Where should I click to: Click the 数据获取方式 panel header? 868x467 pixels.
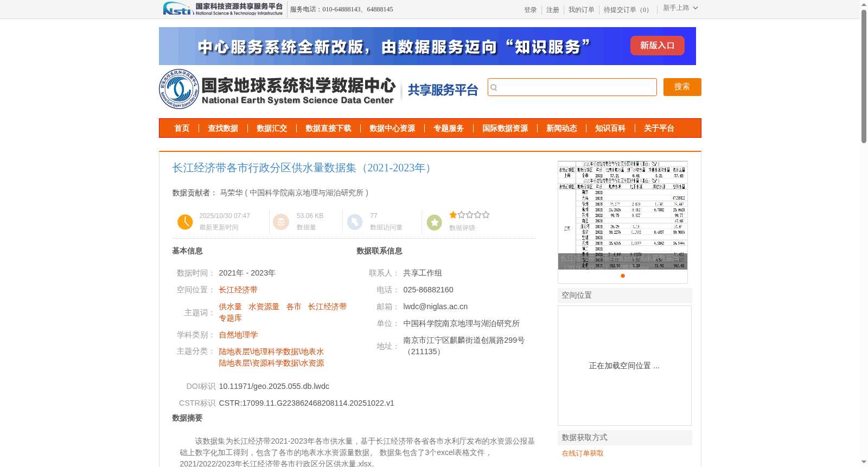pyautogui.click(x=624, y=437)
